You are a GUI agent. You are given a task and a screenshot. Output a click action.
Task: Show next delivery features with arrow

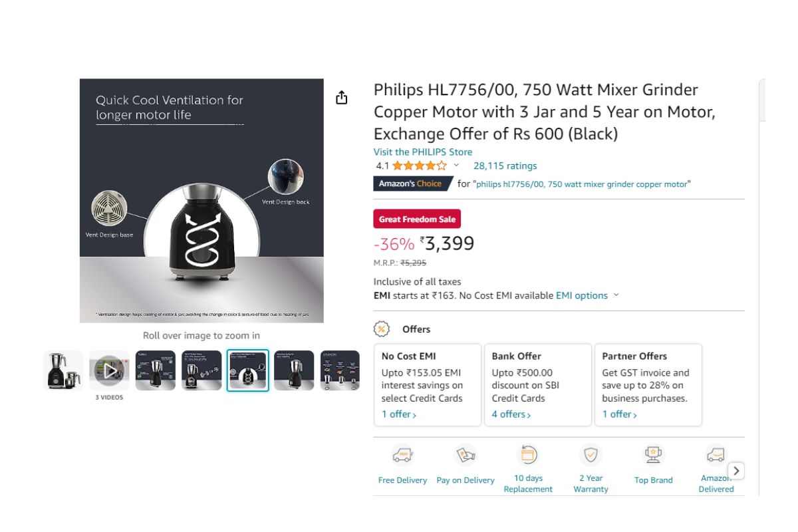pos(736,471)
